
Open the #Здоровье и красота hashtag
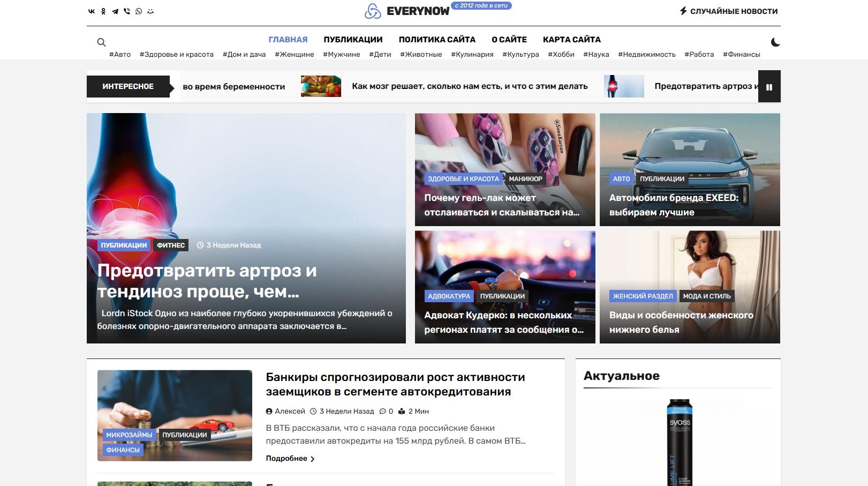pos(176,54)
